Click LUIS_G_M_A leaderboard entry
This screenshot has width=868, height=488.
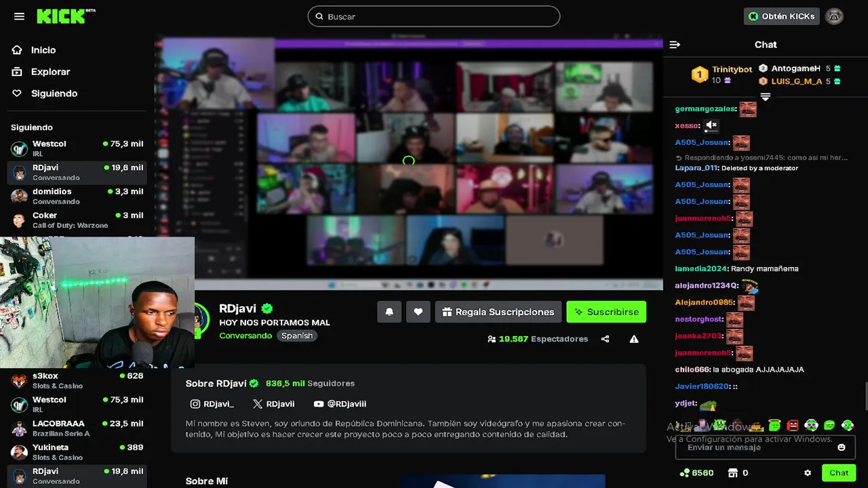coord(800,81)
